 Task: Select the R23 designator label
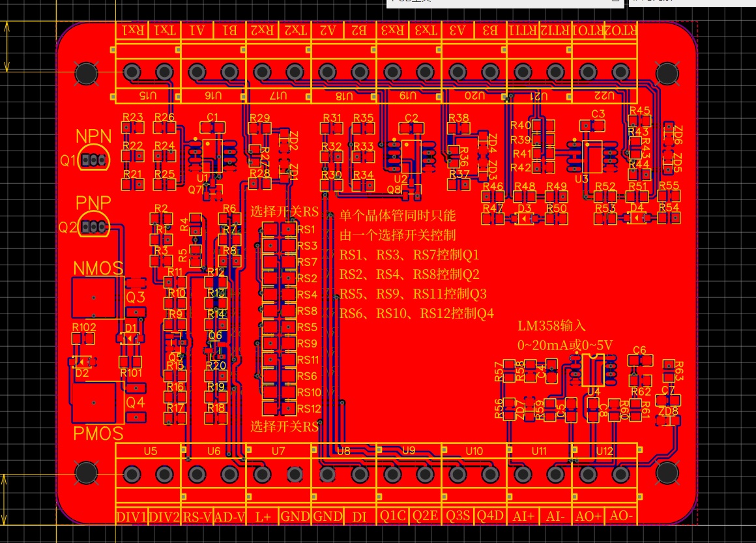[x=132, y=117]
